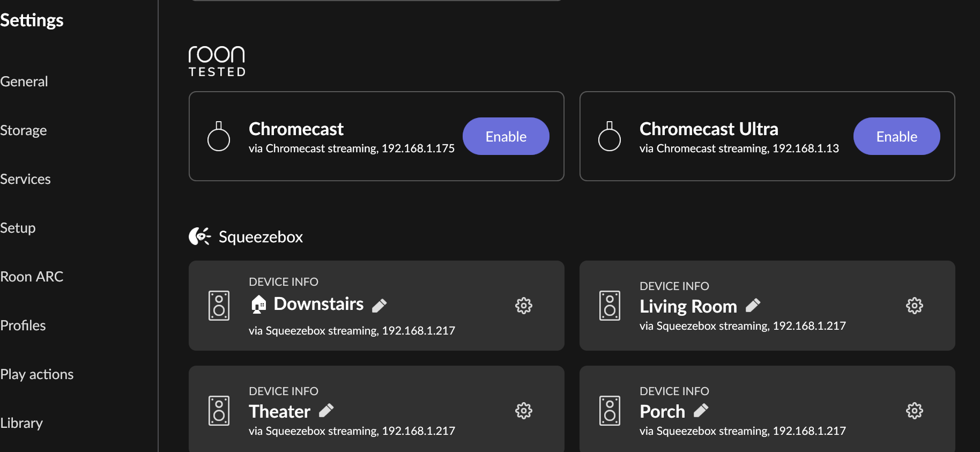Open Theater device settings gear
The width and height of the screenshot is (980, 452).
pos(524,411)
